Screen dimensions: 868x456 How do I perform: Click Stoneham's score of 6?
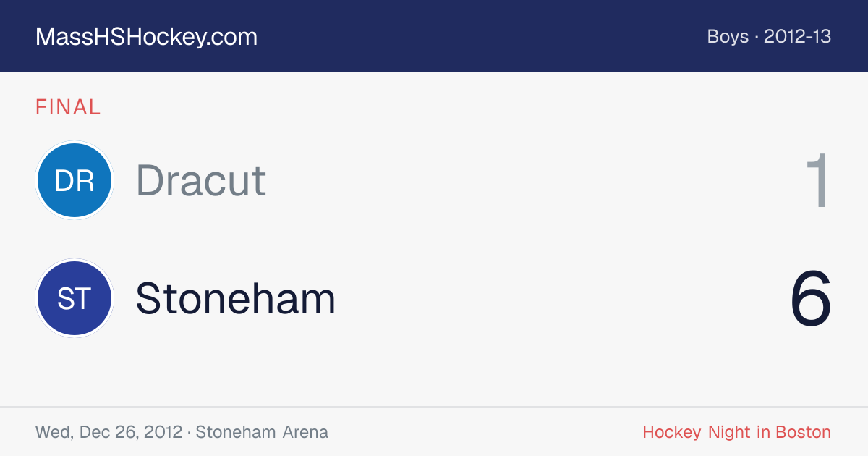(811, 299)
